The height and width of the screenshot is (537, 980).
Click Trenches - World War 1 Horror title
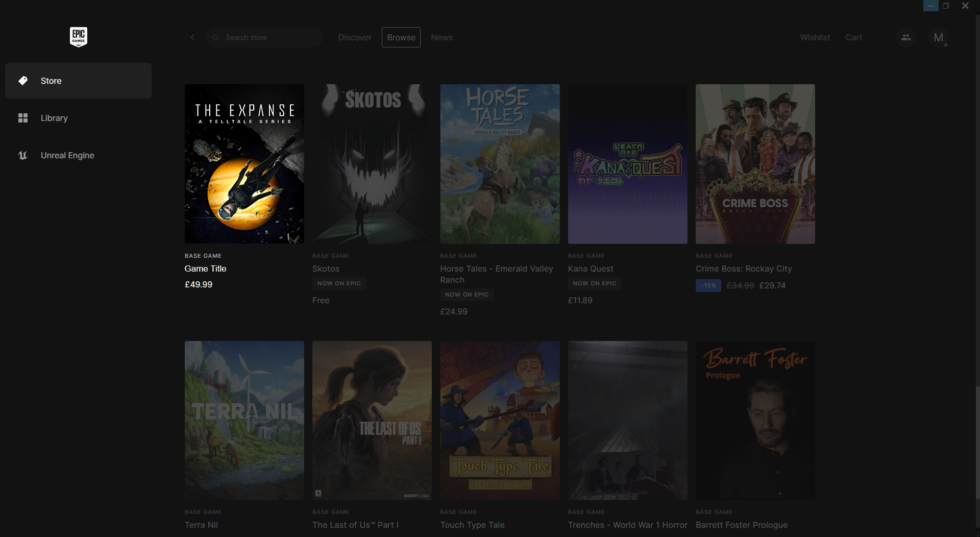[628, 525]
